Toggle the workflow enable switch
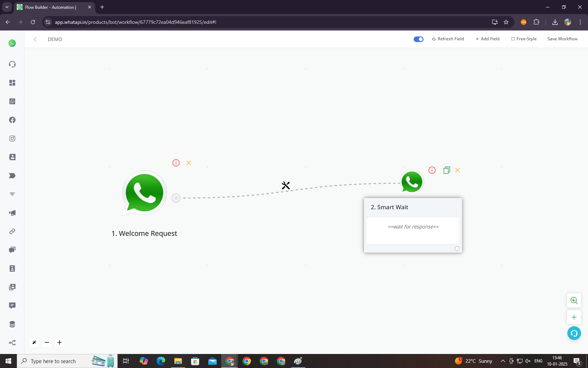This screenshot has height=368, width=588. 419,39
